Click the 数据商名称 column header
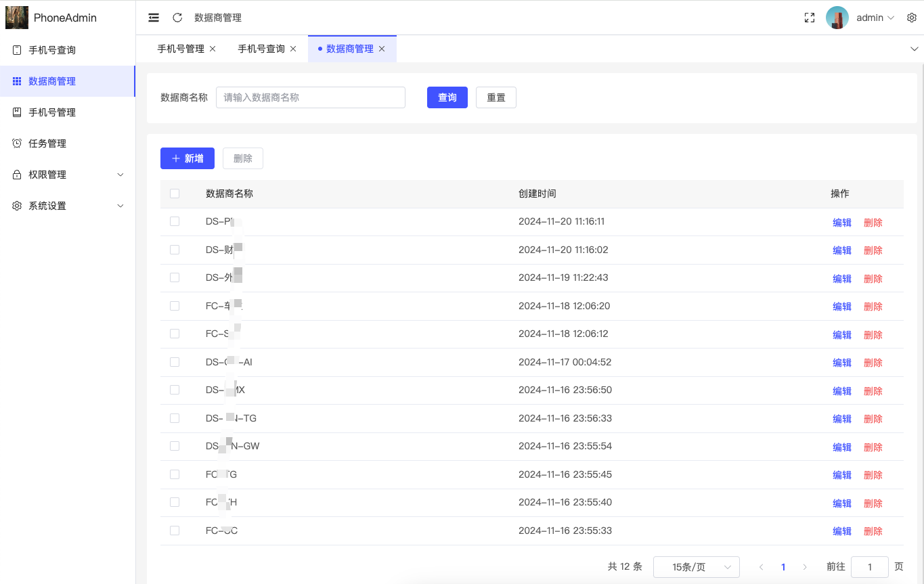 coord(229,194)
